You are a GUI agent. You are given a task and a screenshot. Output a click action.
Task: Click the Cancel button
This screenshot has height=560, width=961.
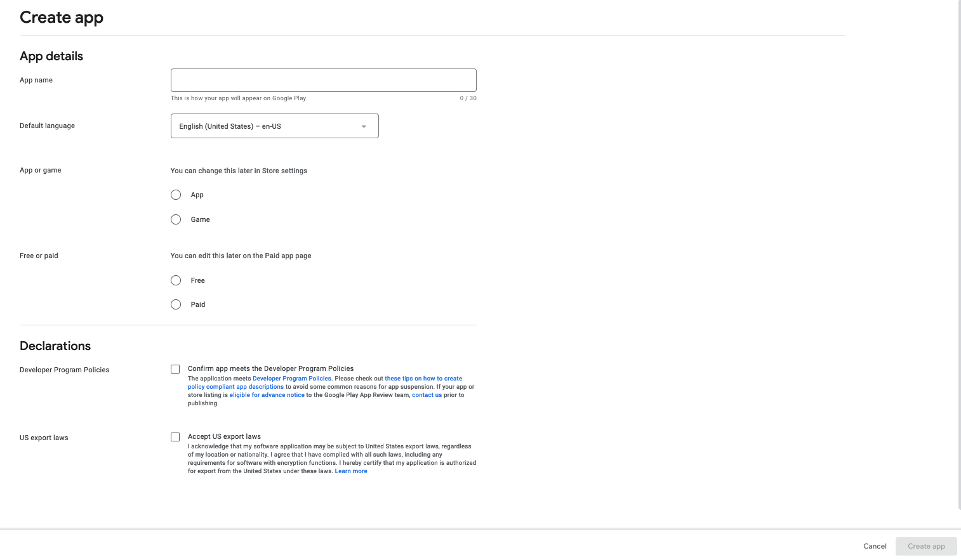pyautogui.click(x=875, y=546)
